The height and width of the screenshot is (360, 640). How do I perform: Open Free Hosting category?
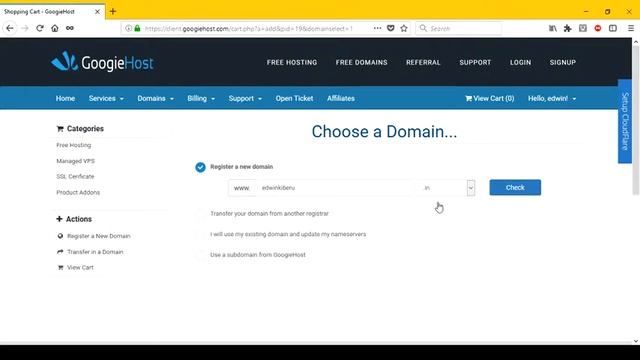[x=73, y=145]
